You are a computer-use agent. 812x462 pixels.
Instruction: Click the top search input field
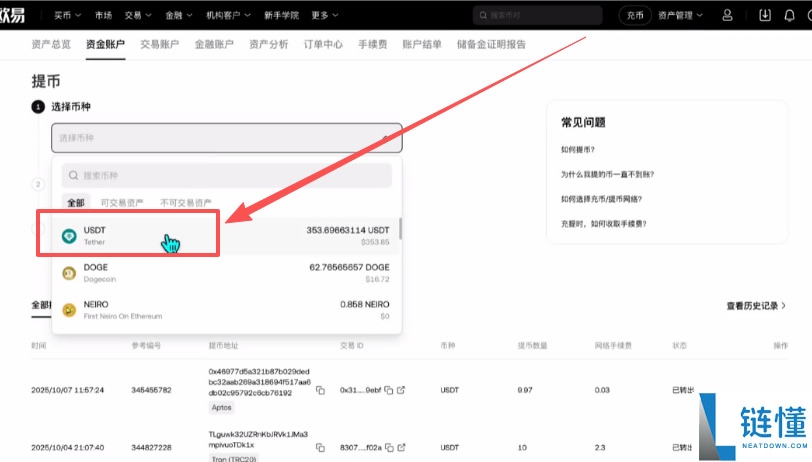pyautogui.click(x=538, y=16)
